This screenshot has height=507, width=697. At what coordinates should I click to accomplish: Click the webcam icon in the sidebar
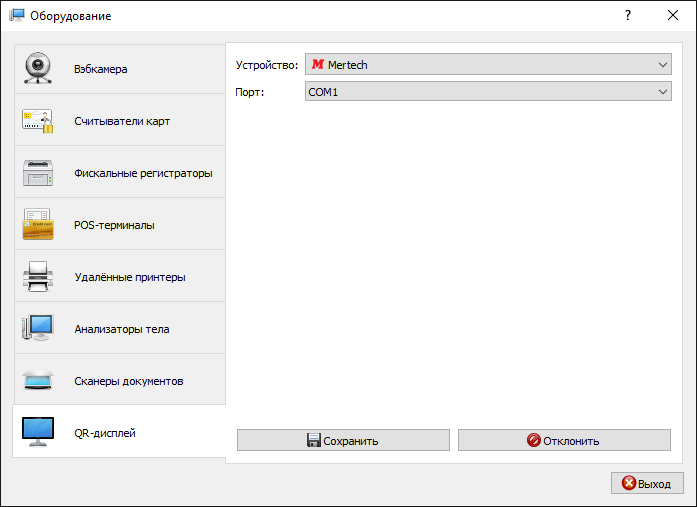coord(38,68)
